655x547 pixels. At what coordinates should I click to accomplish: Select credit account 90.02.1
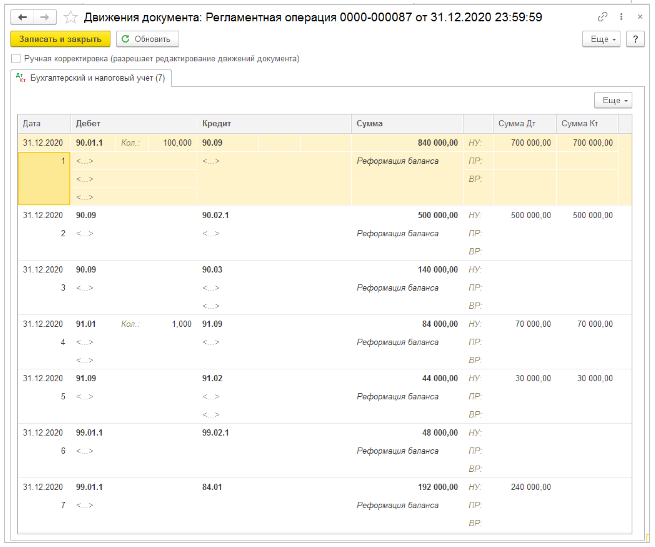(216, 215)
